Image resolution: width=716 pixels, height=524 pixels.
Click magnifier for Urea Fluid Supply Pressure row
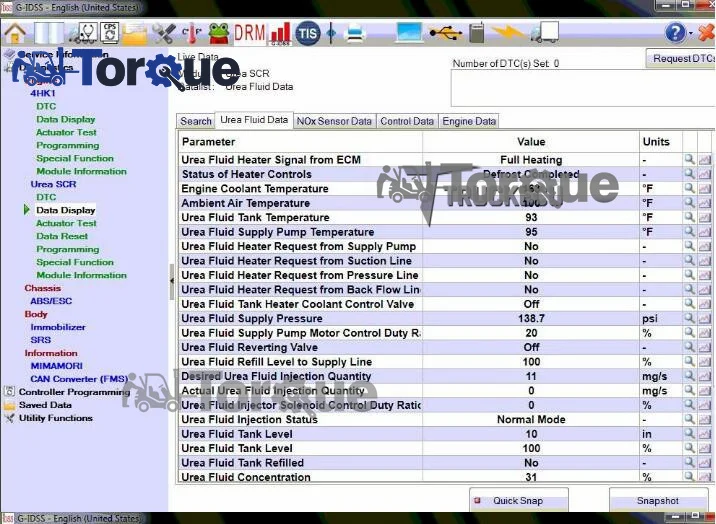(x=689, y=318)
